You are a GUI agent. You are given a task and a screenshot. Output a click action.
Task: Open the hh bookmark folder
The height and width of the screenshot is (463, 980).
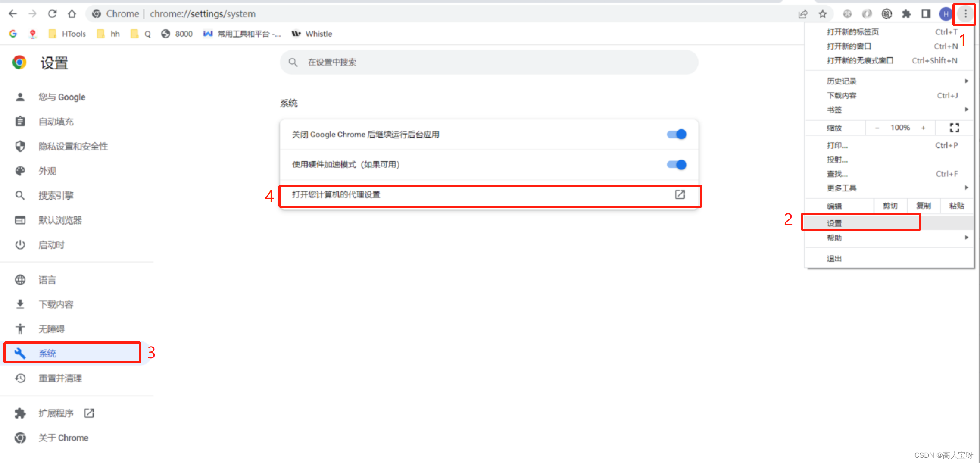pos(109,34)
